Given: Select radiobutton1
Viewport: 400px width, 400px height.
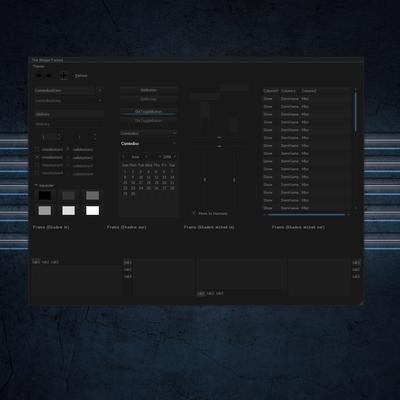Looking at the screenshot, I should tap(80, 150).
